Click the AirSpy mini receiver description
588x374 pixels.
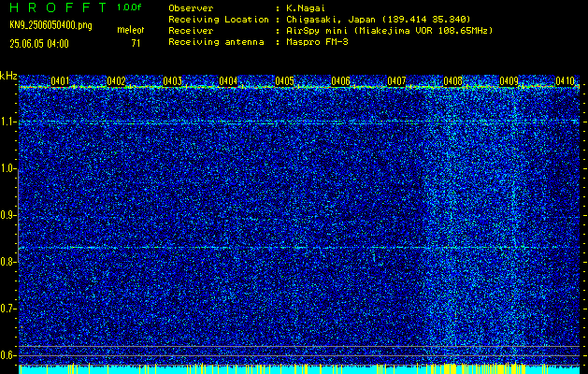click(x=389, y=30)
